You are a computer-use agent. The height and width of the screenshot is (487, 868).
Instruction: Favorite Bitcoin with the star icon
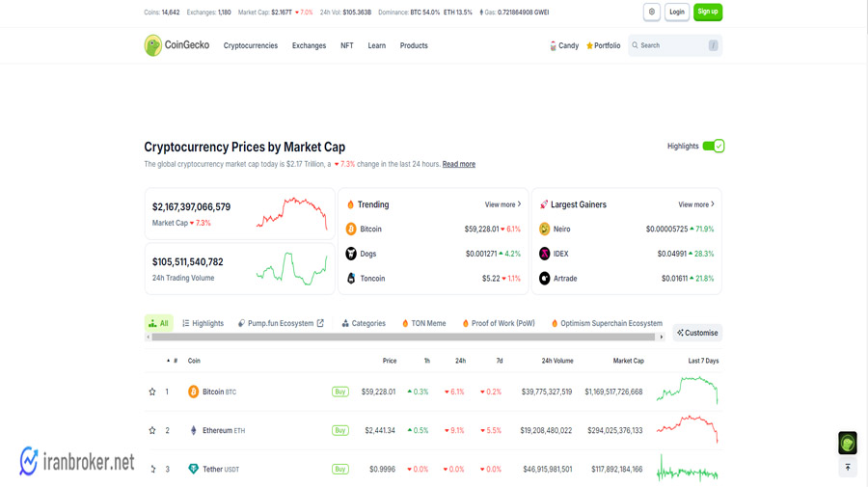click(152, 392)
